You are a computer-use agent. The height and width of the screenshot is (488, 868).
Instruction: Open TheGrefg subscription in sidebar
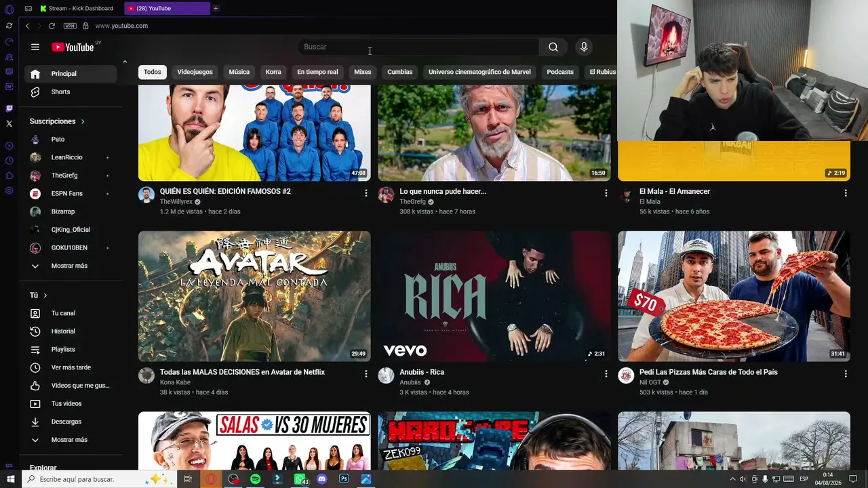(x=71, y=176)
